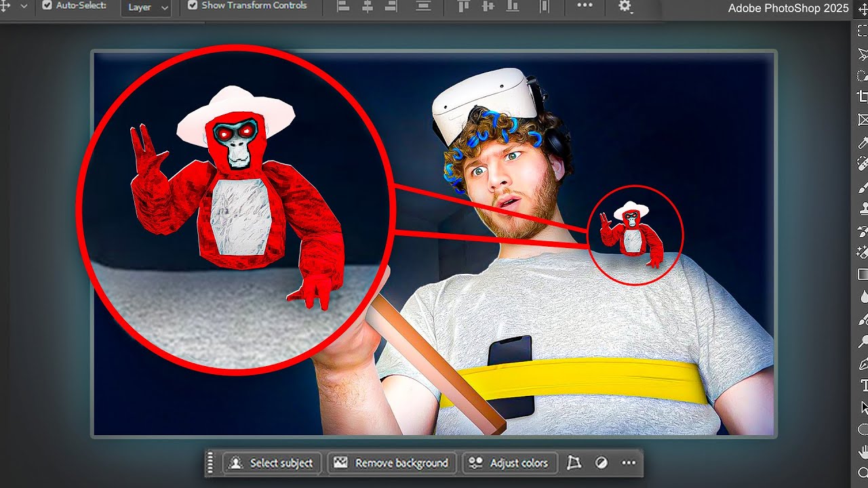This screenshot has height=488, width=868.
Task: Select the Move tool in the right toolbar
Action: tap(863, 9)
